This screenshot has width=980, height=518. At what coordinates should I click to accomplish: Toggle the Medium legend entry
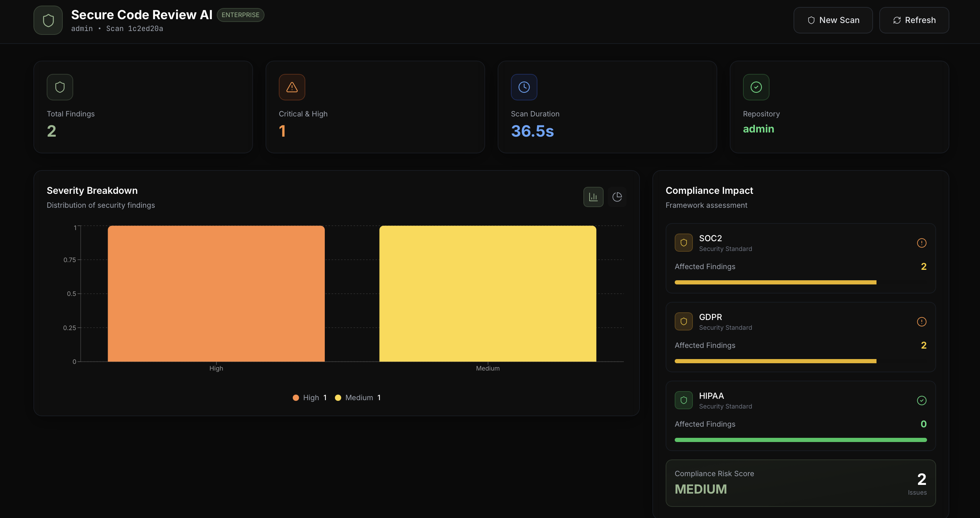click(x=358, y=397)
